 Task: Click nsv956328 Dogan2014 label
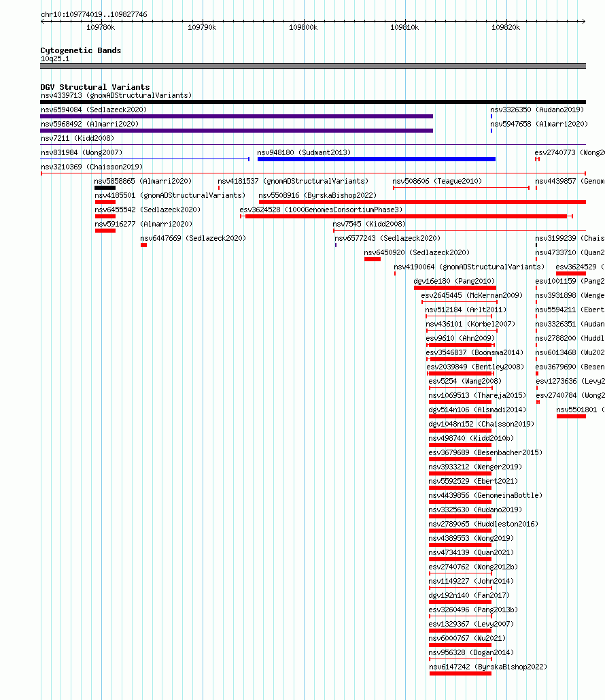471,652
